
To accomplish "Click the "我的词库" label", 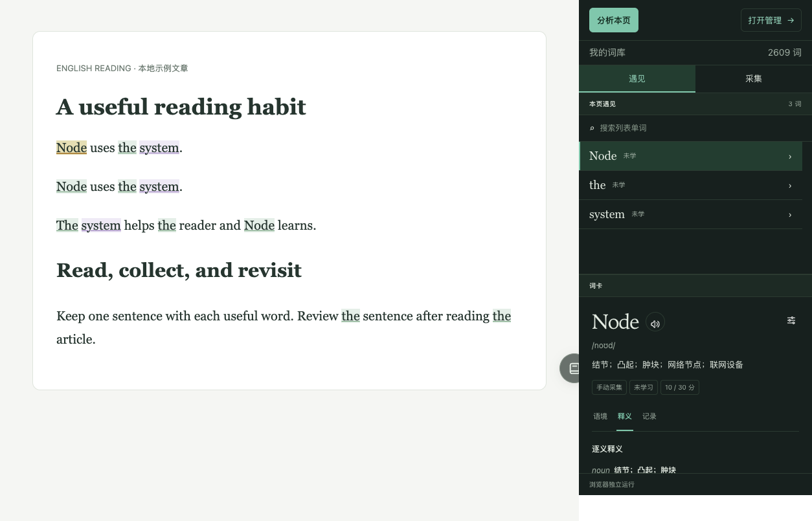I will coord(607,52).
